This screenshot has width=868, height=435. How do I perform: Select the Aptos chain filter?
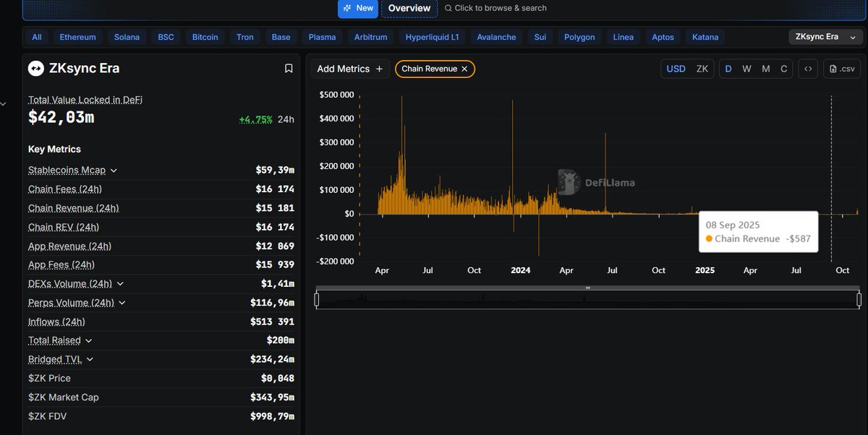click(x=663, y=37)
